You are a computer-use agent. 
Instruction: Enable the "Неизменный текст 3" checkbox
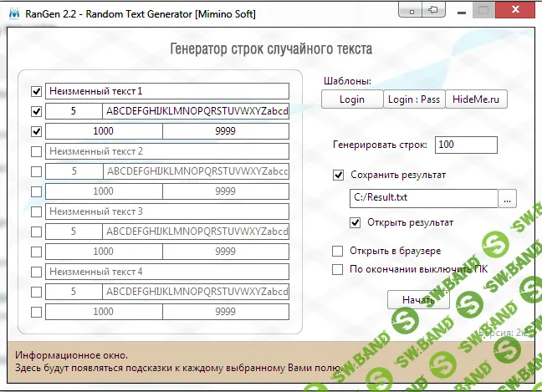click(36, 211)
